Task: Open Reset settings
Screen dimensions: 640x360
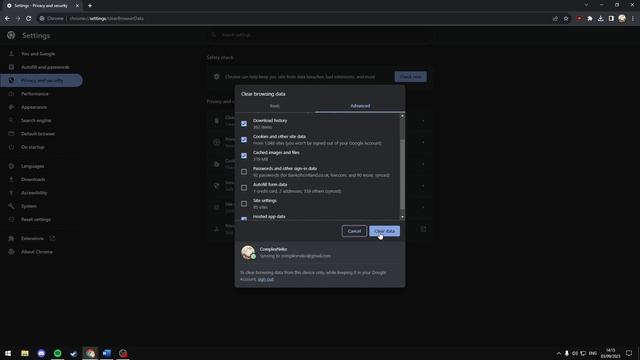Action: [36, 220]
